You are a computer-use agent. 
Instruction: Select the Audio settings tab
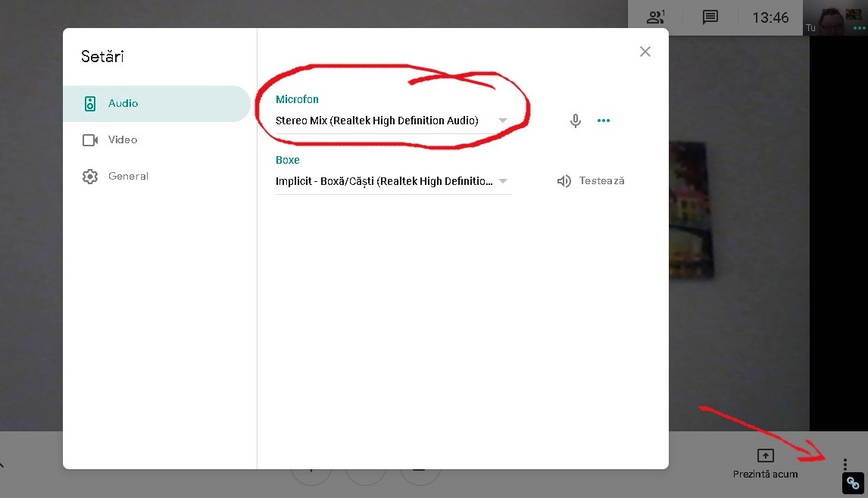(157, 104)
